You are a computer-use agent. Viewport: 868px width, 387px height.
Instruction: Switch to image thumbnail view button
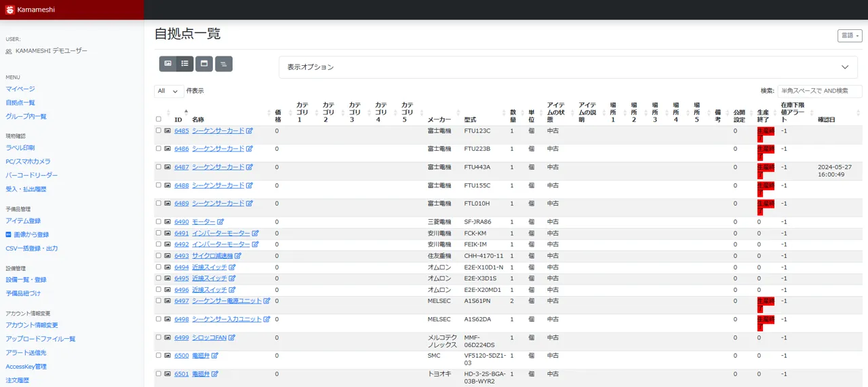pyautogui.click(x=168, y=64)
